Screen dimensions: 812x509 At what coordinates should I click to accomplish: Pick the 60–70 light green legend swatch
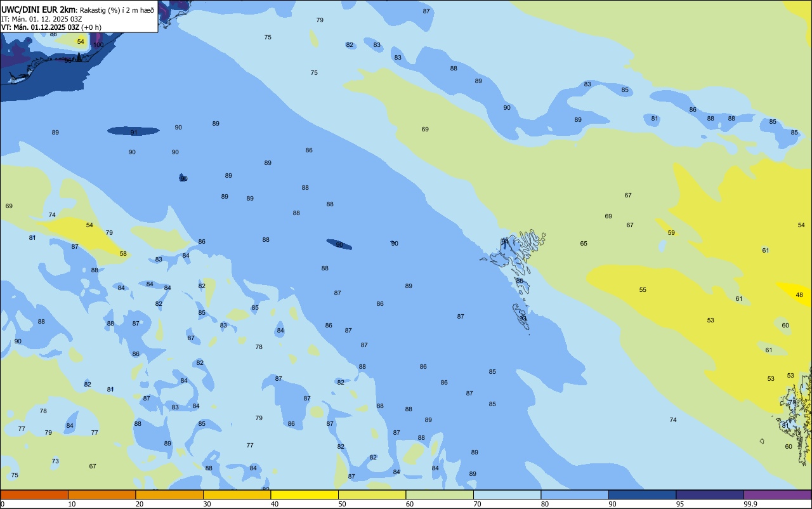pos(440,494)
